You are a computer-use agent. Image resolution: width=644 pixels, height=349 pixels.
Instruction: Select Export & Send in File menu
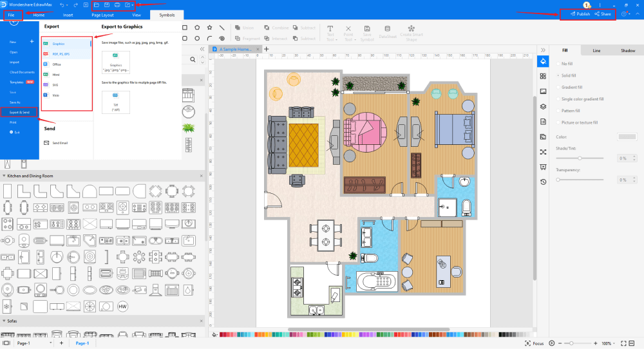coord(19,112)
